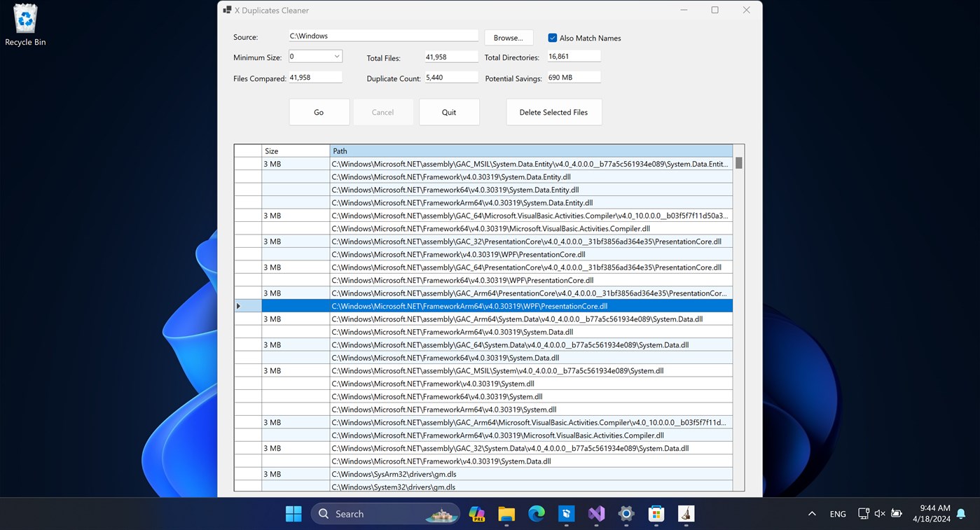Click Go to start a duplicate scan

[x=319, y=112]
